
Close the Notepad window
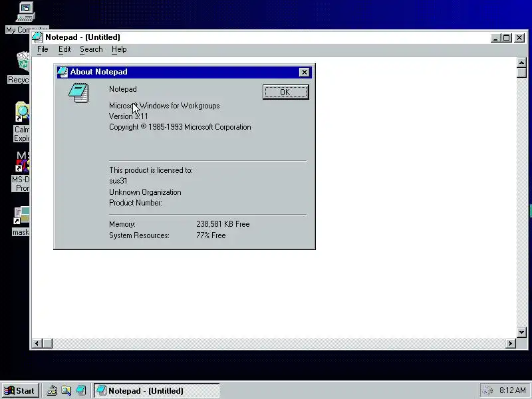coord(519,38)
